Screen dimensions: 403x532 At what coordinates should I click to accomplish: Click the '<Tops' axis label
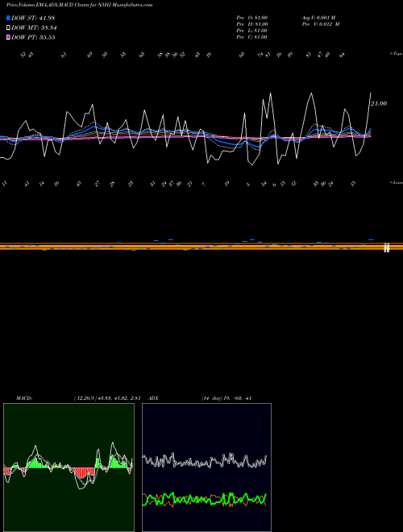[x=396, y=54]
